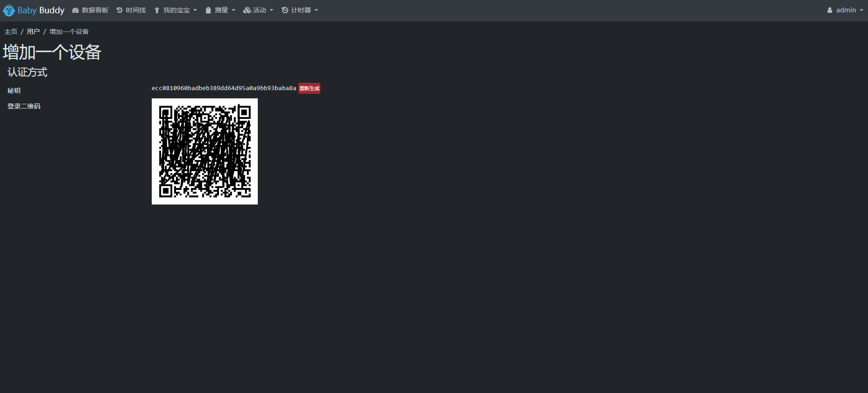868x393 pixels.
Task: Click the stopwatch icon beside 计时器
Action: [285, 11]
